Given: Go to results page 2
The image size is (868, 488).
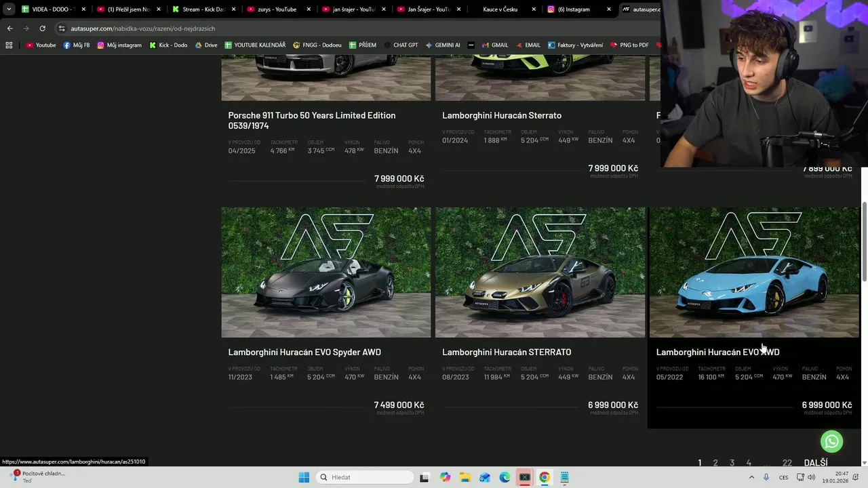Looking at the screenshot, I should (x=715, y=463).
